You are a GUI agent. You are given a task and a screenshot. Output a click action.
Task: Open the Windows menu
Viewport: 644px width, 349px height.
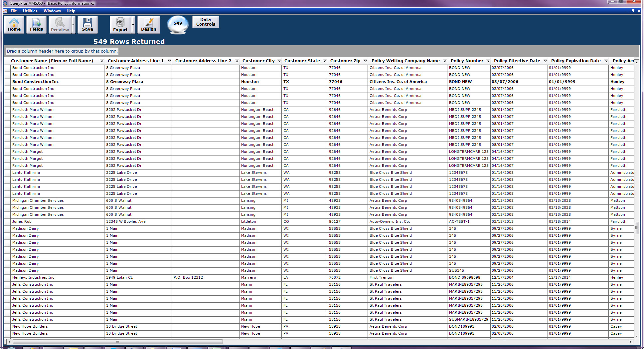(x=52, y=11)
